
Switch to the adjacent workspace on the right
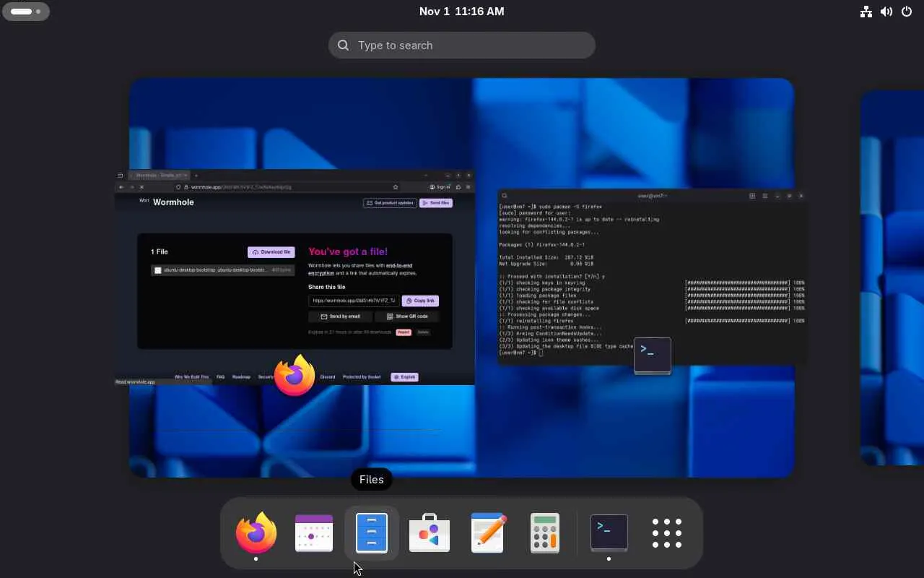click(x=892, y=277)
